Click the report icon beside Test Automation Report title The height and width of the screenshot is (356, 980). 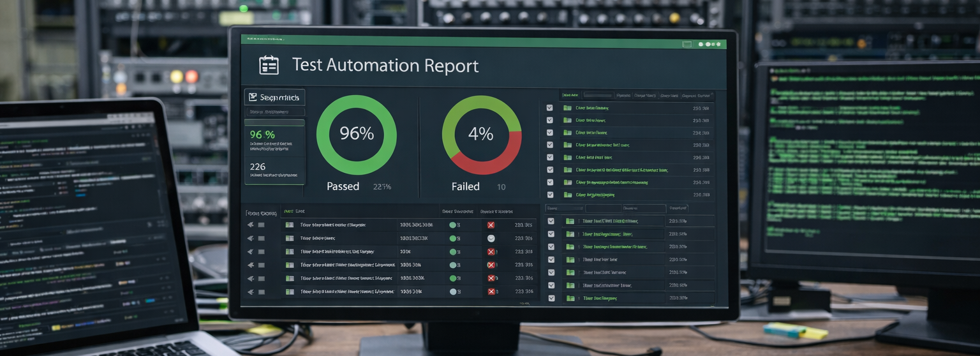[269, 66]
